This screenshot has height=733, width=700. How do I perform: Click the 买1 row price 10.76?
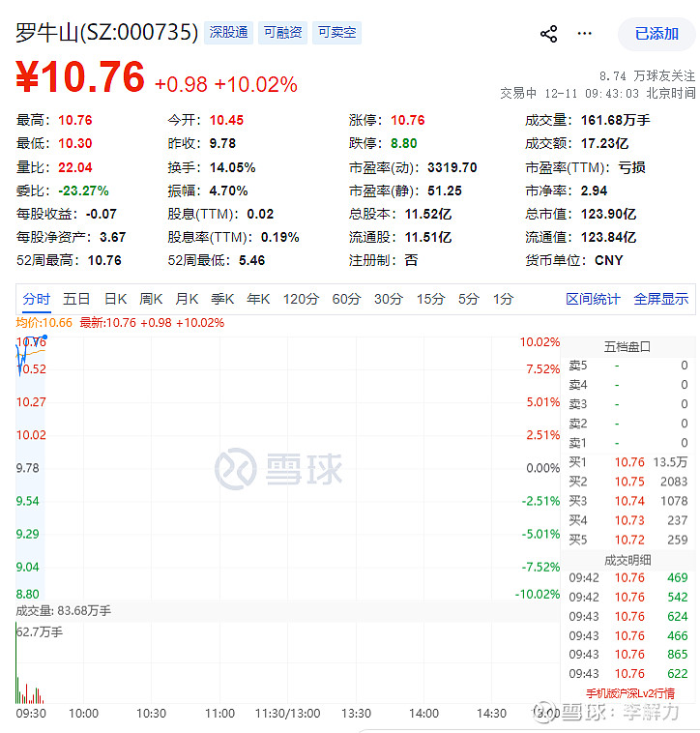coord(629,462)
